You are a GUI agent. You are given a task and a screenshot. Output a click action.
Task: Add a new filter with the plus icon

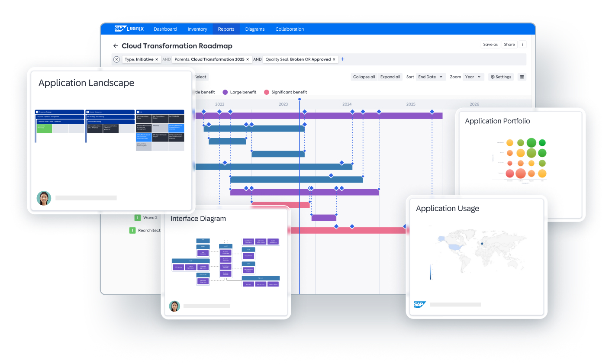(x=342, y=59)
